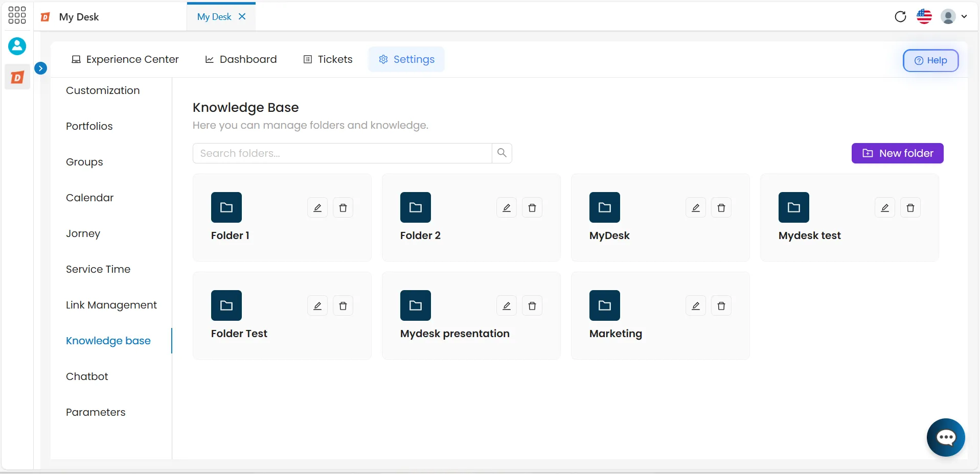Open the Tickets tab
Image resolution: width=980 pixels, height=474 pixels.
[328, 59]
